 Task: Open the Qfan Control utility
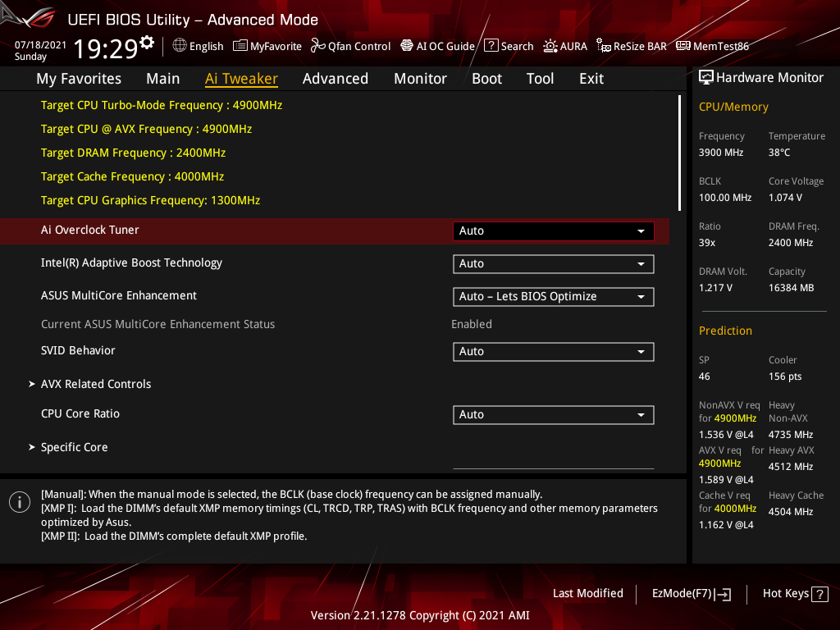pos(350,46)
